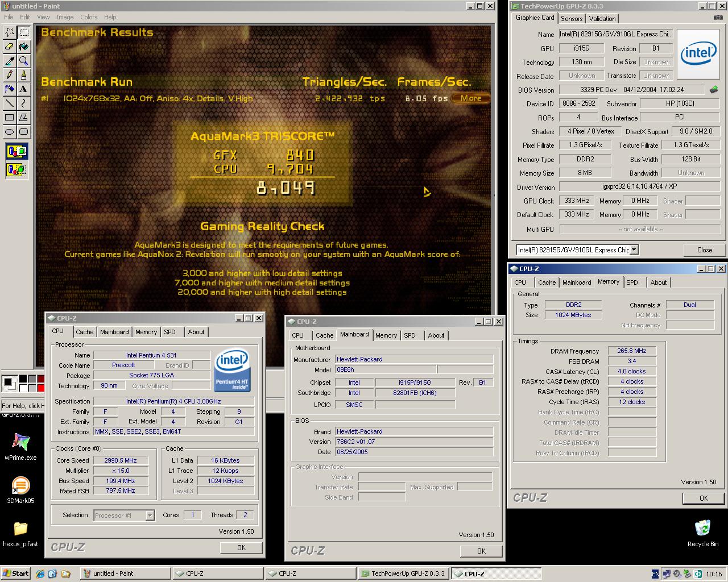Click the Driver Version field in GPU-Z
The width and height of the screenshot is (728, 582).
(640, 187)
